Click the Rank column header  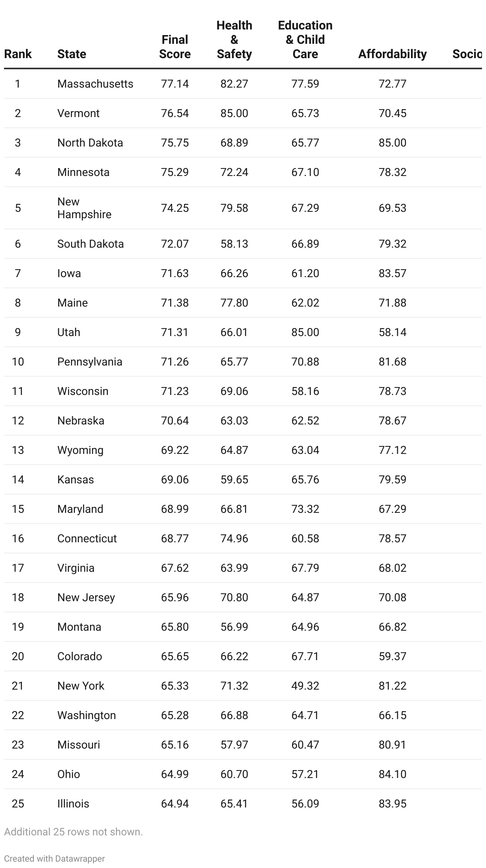(x=18, y=54)
